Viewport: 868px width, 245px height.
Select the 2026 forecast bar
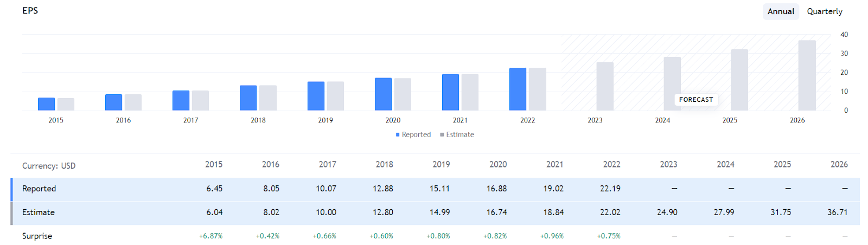pos(807,75)
